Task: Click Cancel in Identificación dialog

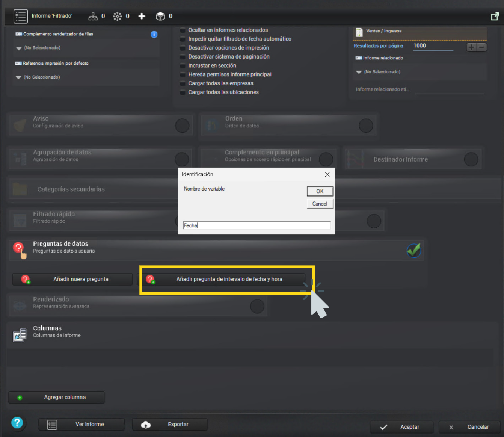Action: click(320, 204)
